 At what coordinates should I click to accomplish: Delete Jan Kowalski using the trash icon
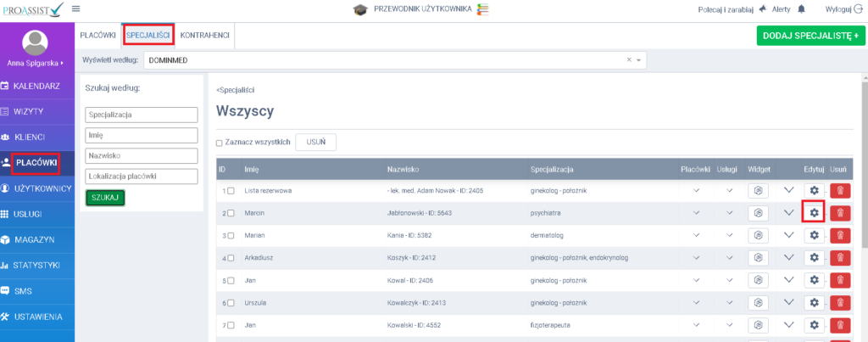pos(839,324)
